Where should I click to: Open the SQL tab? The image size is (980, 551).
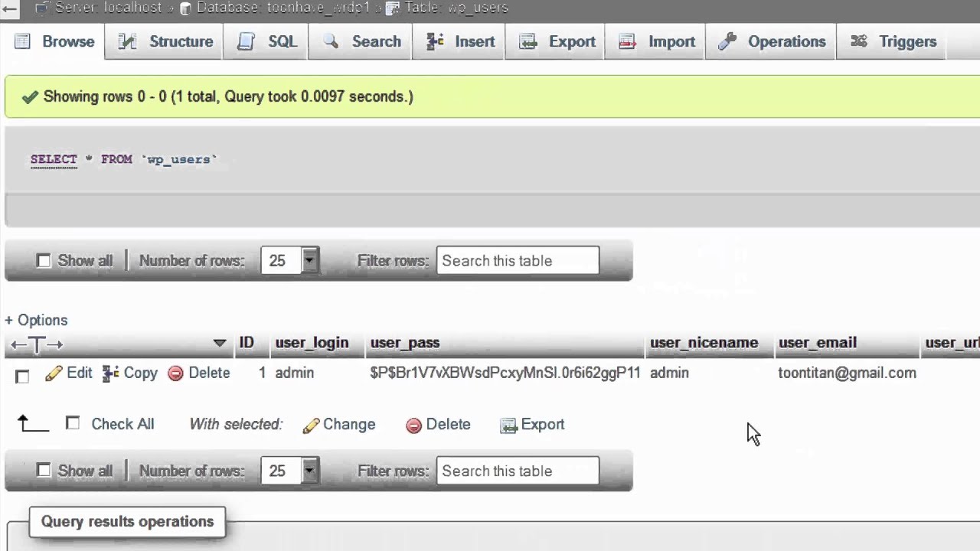(266, 42)
